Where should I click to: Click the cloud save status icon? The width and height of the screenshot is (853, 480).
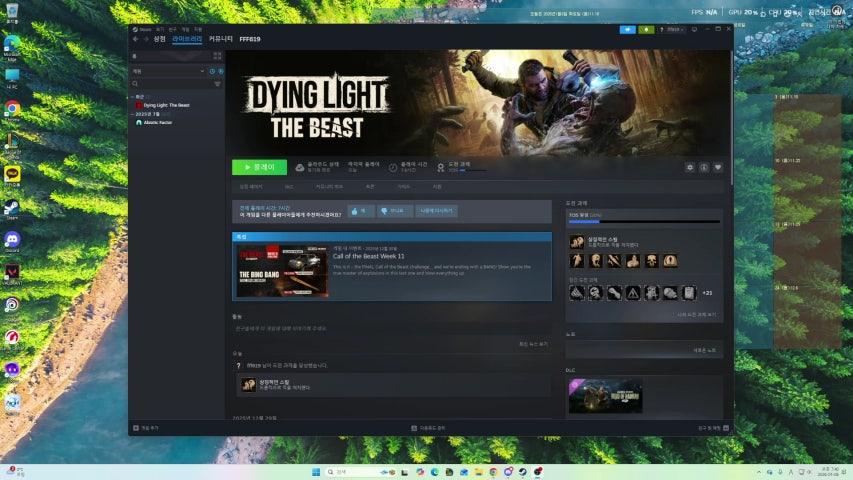pos(300,167)
